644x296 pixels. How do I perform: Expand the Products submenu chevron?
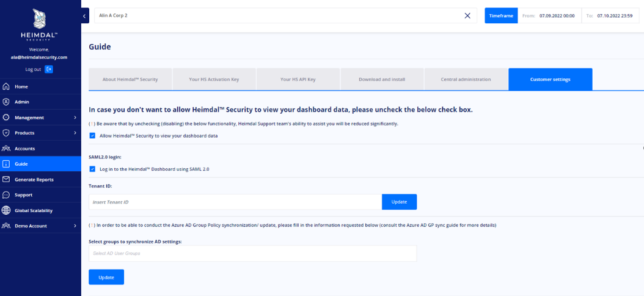pos(75,133)
